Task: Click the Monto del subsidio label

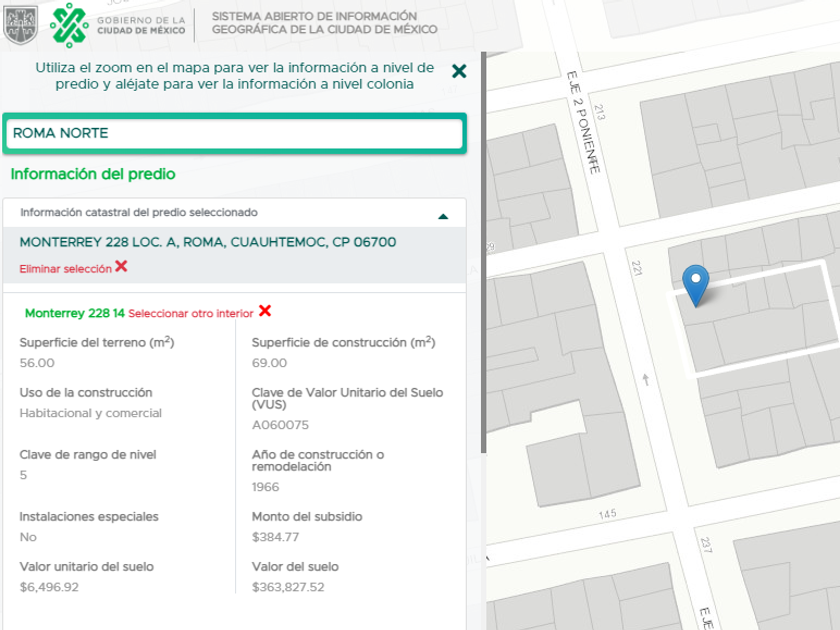Action: [307, 517]
